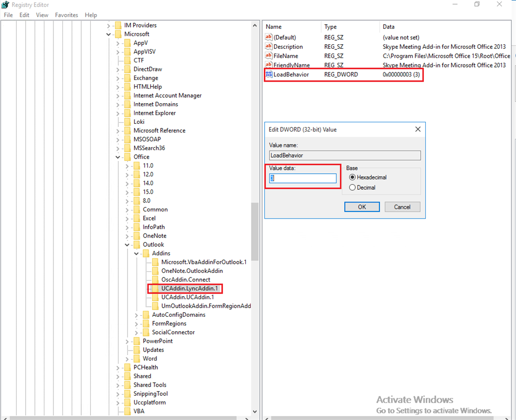Select the MSSearch36 key
This screenshot has height=420, width=516.
click(x=149, y=148)
